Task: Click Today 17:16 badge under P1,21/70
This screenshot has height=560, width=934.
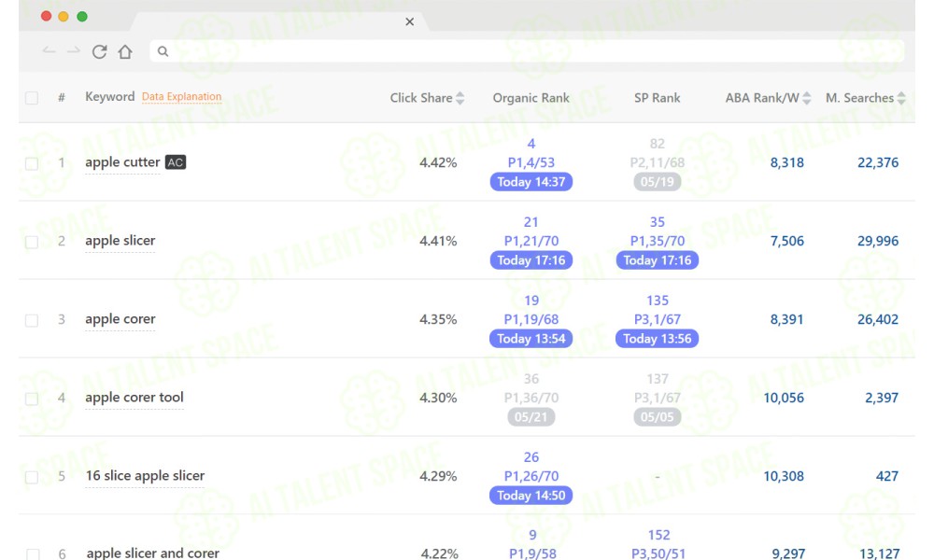Action: [531, 260]
